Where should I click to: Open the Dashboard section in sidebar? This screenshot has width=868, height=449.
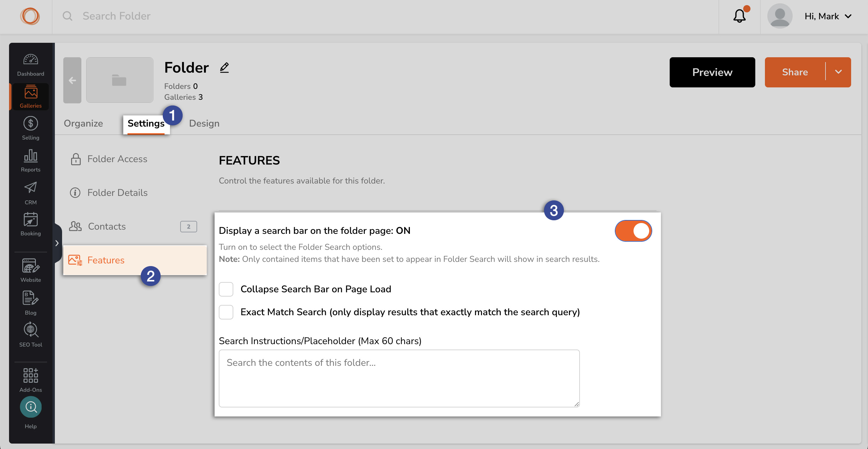(31, 65)
